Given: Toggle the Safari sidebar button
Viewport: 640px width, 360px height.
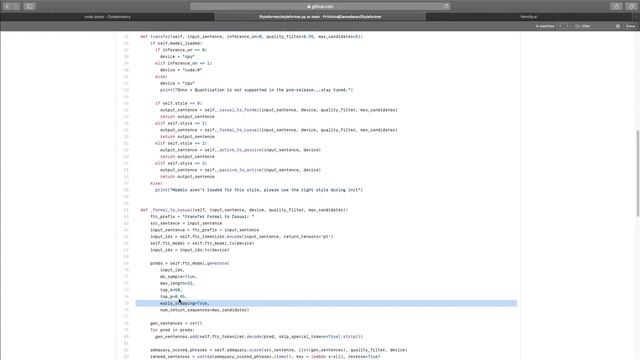Looking at the screenshot, I should [29, 6].
